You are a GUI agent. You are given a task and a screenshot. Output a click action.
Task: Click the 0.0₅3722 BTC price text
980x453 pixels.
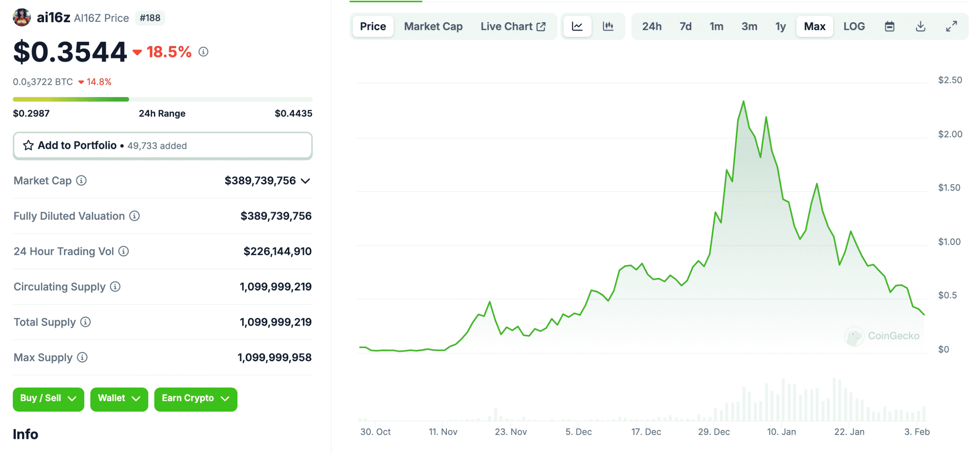coord(43,82)
